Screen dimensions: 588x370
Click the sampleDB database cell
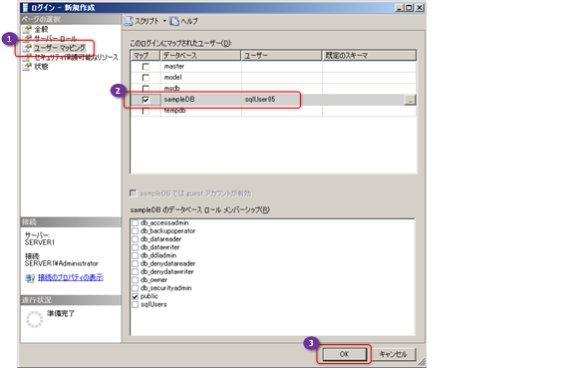pos(201,100)
